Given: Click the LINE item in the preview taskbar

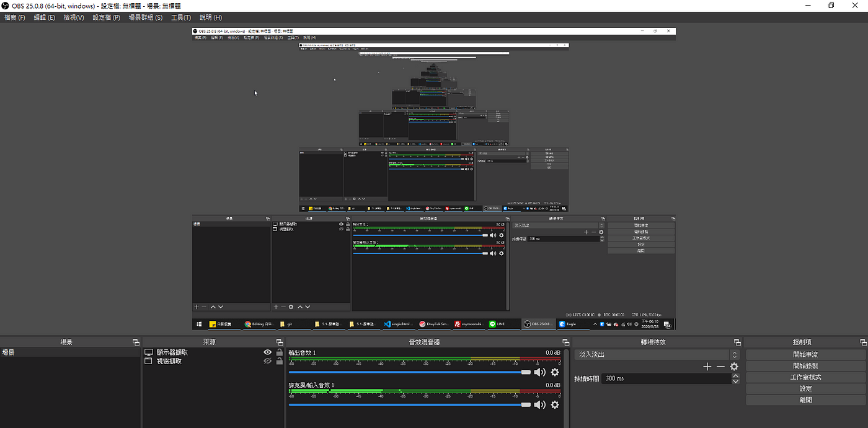Looking at the screenshot, I should click(x=503, y=324).
